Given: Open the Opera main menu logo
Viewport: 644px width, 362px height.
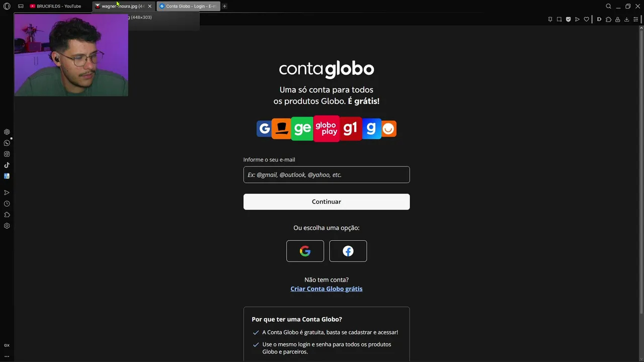Looking at the screenshot, I should pos(7,6).
